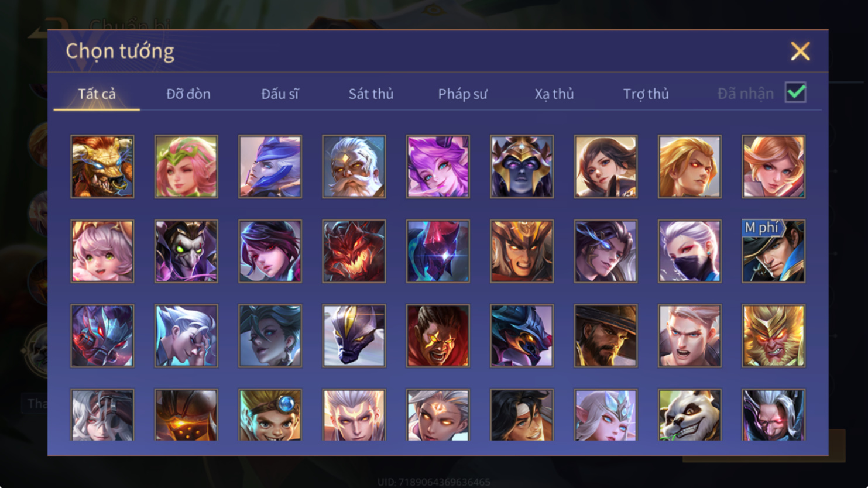
Task: Choose the cowboy hat bearded hero
Action: (606, 336)
